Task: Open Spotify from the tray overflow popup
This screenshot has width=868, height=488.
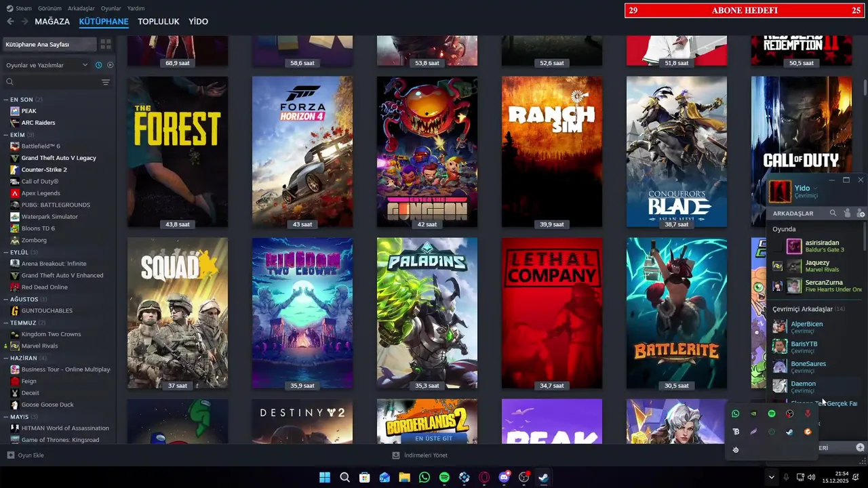Action: [x=772, y=413]
